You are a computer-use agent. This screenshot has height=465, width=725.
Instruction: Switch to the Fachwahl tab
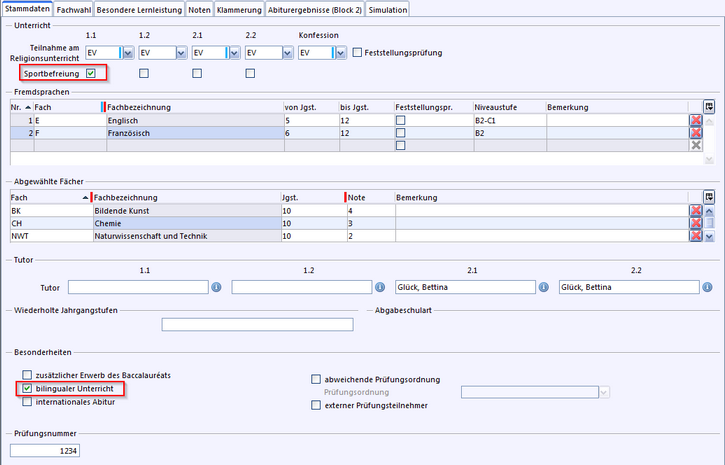tap(74, 9)
